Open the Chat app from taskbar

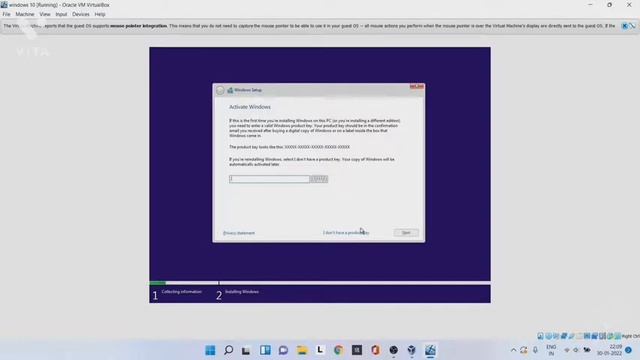283,350
